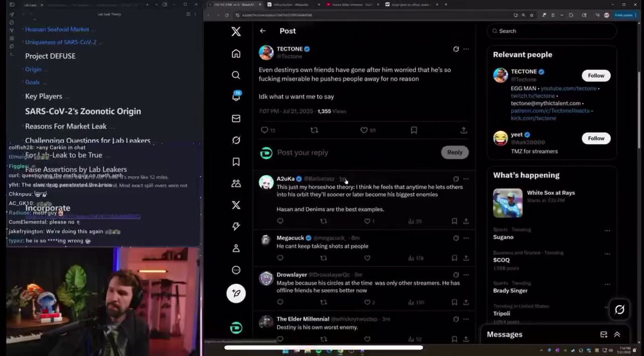
Task: Open more options on TECTONE's post
Action: tap(466, 49)
